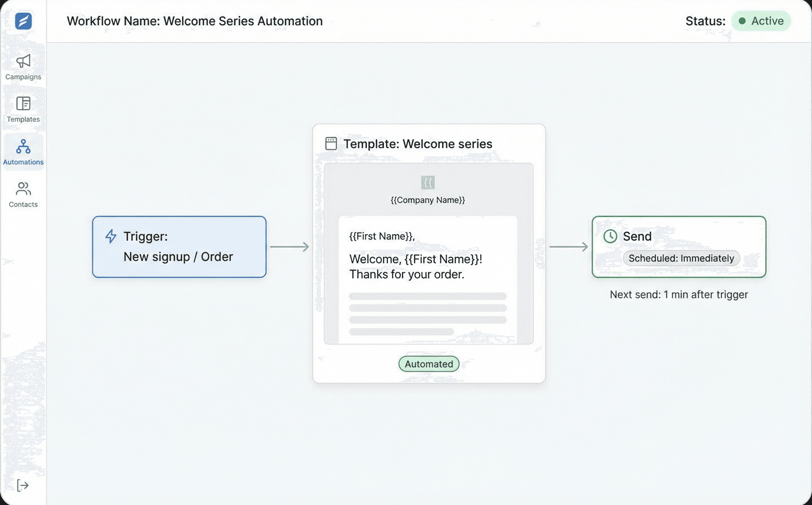
Task: Click the lightning bolt icon in Trigger node
Action: pos(110,236)
